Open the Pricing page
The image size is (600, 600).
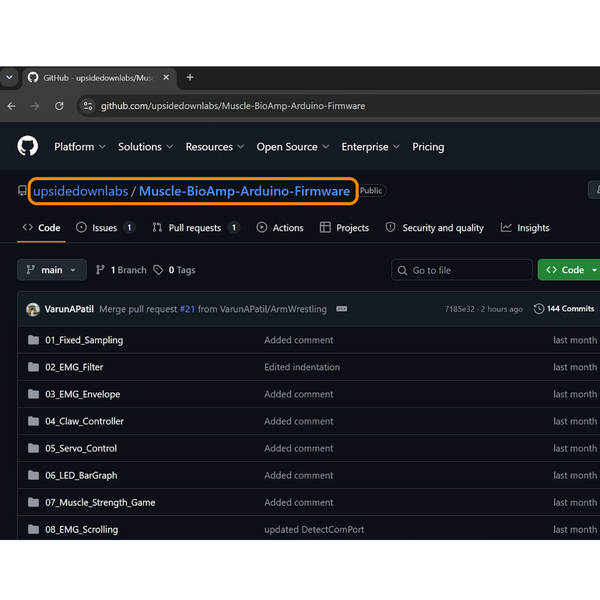pos(428,147)
